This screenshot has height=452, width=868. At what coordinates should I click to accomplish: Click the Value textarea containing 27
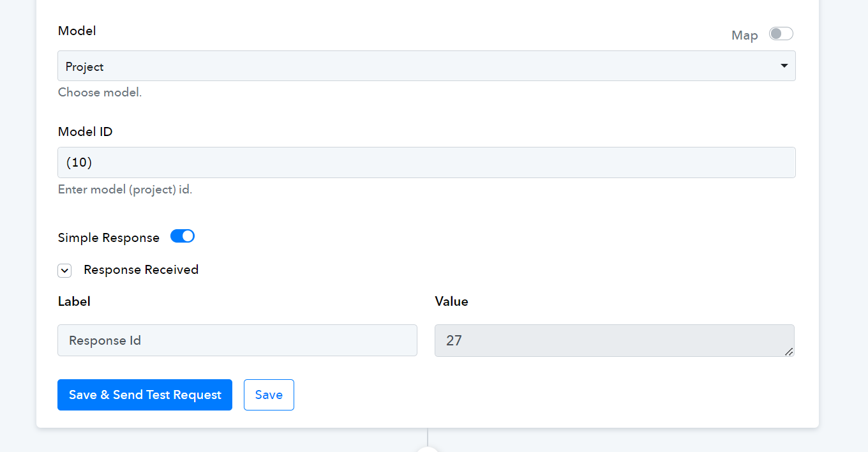(615, 340)
